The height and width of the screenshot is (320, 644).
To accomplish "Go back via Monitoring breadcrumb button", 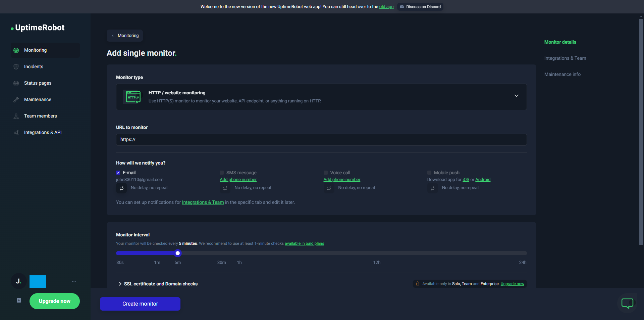I will click(x=125, y=36).
